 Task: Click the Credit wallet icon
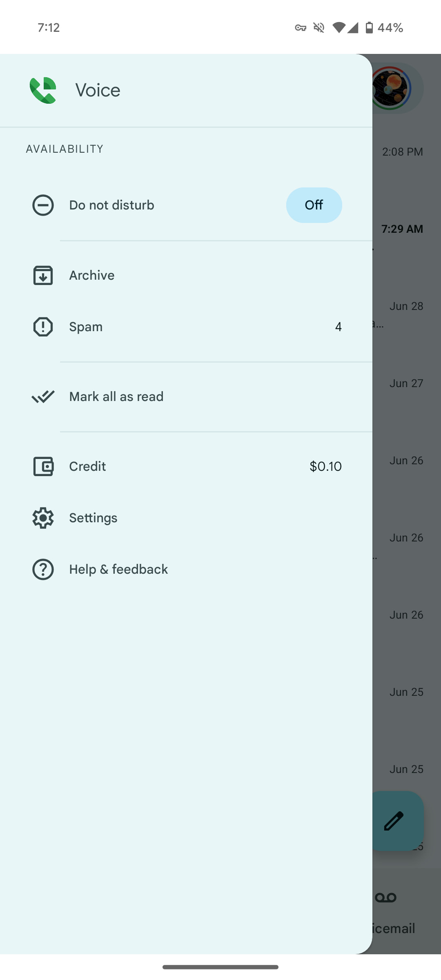[x=43, y=466]
